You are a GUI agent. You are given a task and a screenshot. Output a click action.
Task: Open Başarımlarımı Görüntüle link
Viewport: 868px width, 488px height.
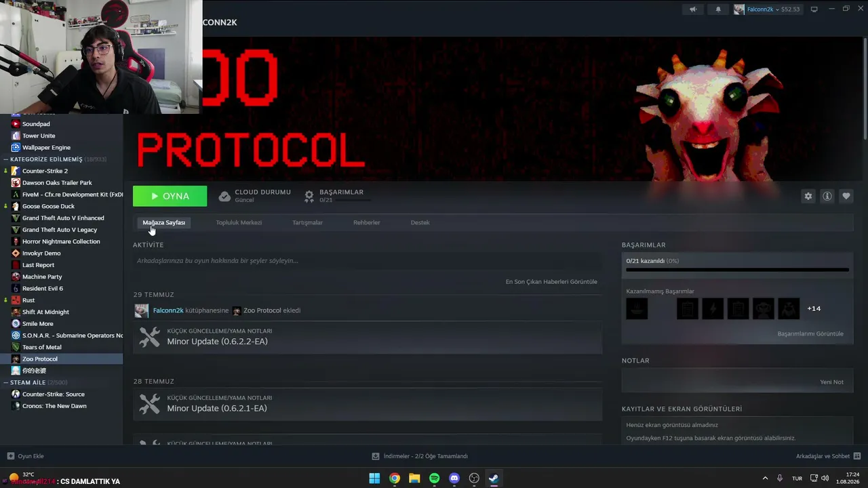click(x=810, y=334)
